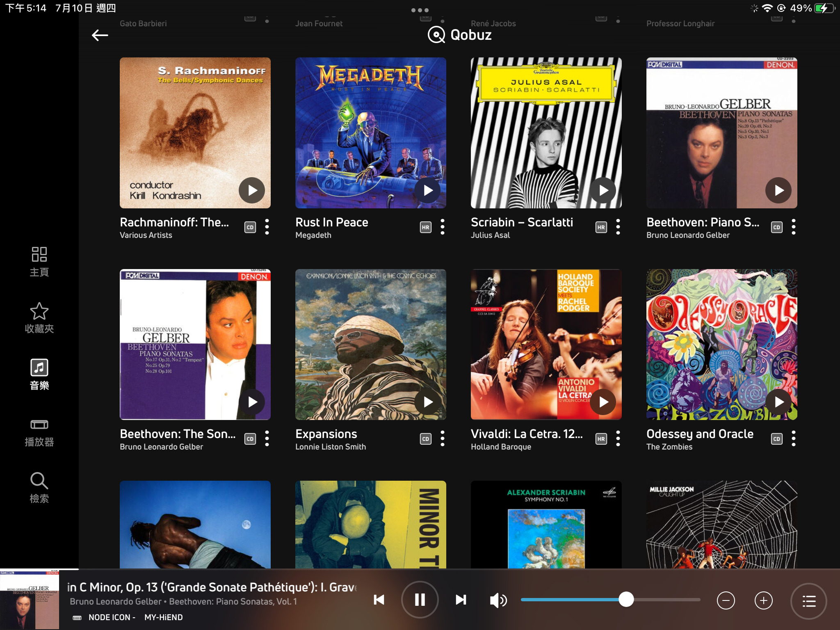Tap the battery indicator in status bar

(x=825, y=8)
